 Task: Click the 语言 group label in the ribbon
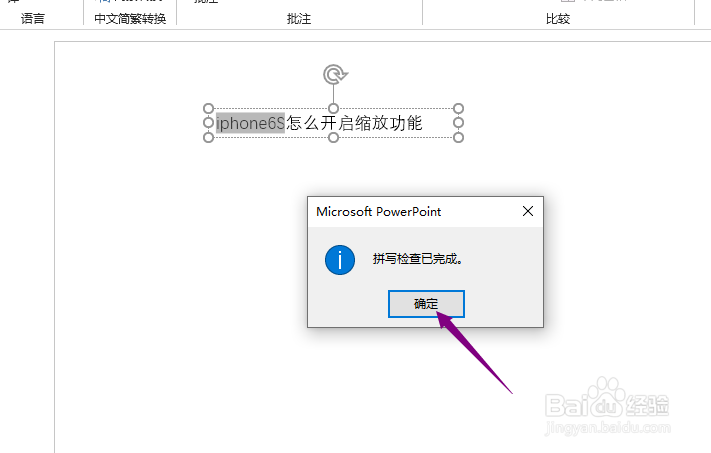click(x=33, y=19)
